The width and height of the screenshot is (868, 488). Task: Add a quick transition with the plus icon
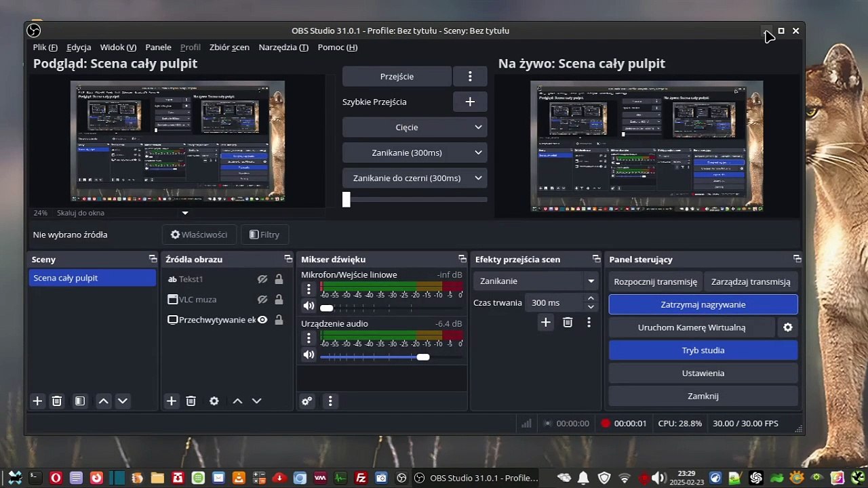pos(470,102)
